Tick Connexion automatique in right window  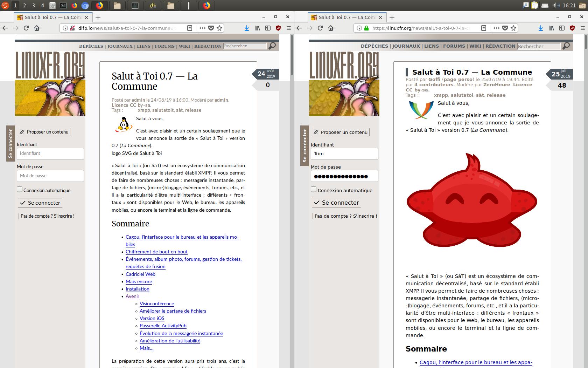314,189
